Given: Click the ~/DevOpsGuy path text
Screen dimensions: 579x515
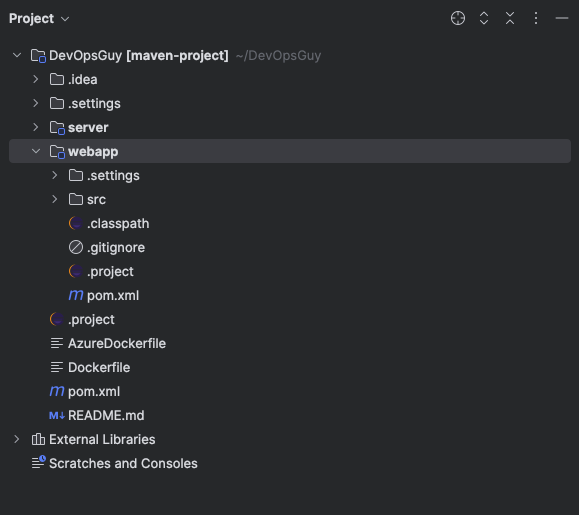Looking at the screenshot, I should pyautogui.click(x=278, y=55).
